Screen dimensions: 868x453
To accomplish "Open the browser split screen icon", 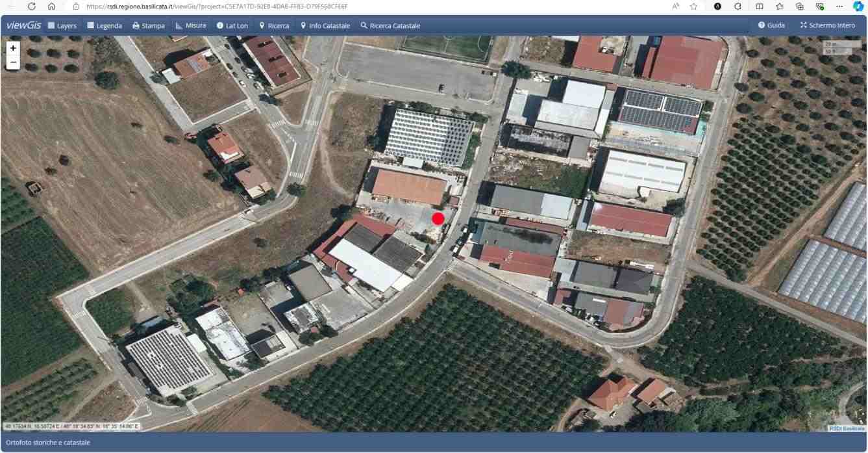I will coord(760,6).
